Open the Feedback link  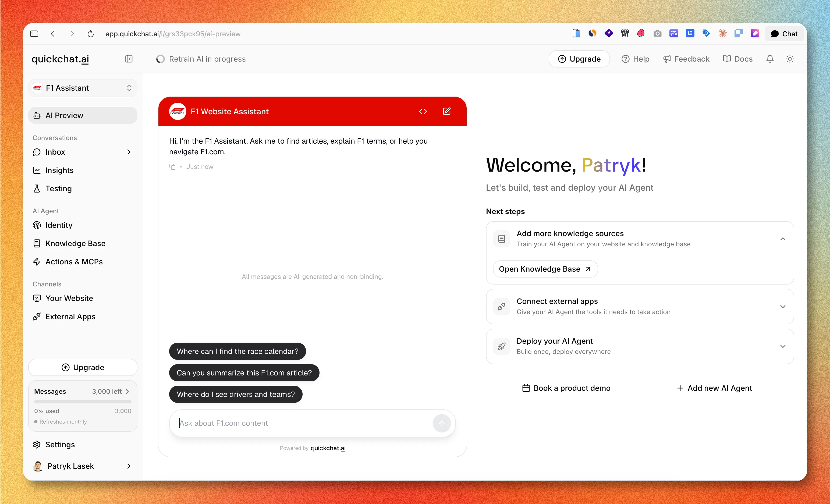coord(686,59)
